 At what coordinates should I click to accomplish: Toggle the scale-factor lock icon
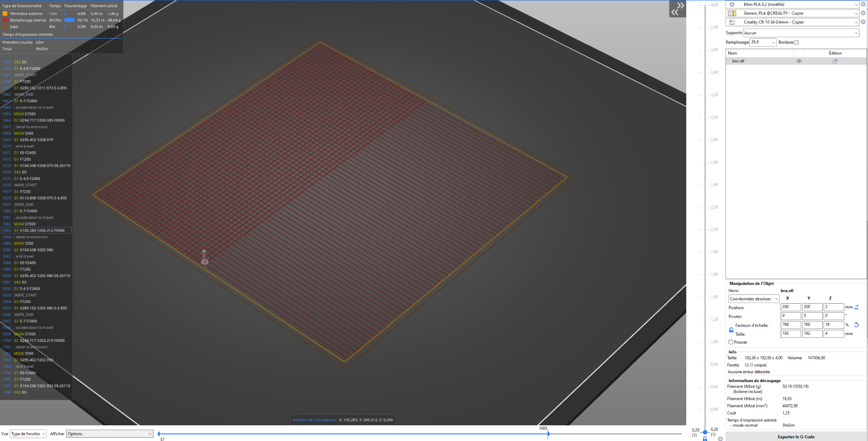(x=731, y=330)
